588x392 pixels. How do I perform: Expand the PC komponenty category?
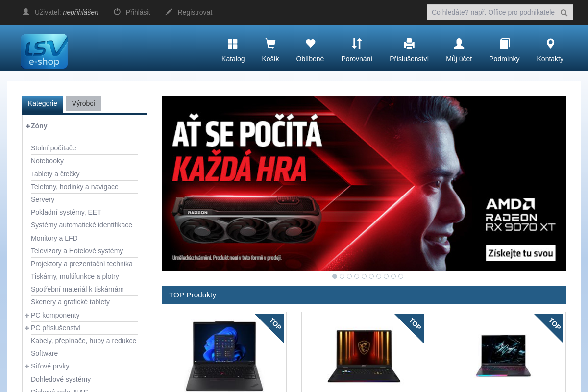click(x=27, y=315)
